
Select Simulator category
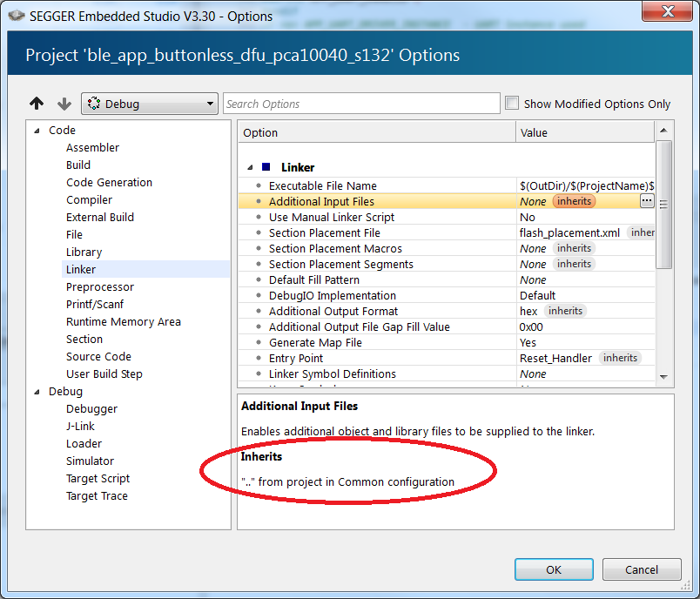(x=90, y=461)
